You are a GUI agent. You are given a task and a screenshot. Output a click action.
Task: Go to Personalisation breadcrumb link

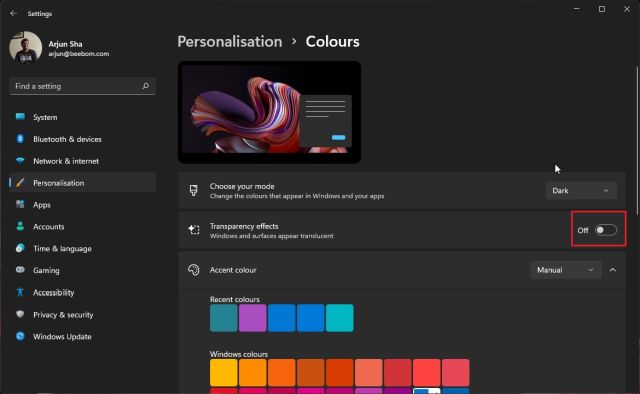(x=230, y=42)
